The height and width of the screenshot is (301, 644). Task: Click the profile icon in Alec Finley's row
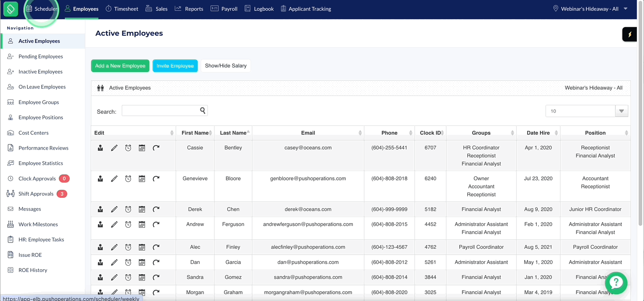pyautogui.click(x=100, y=247)
